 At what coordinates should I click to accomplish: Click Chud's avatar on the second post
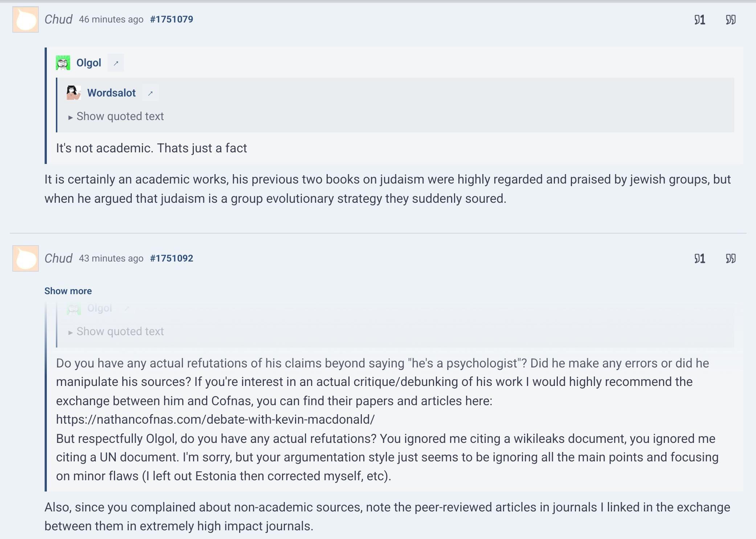click(x=25, y=259)
